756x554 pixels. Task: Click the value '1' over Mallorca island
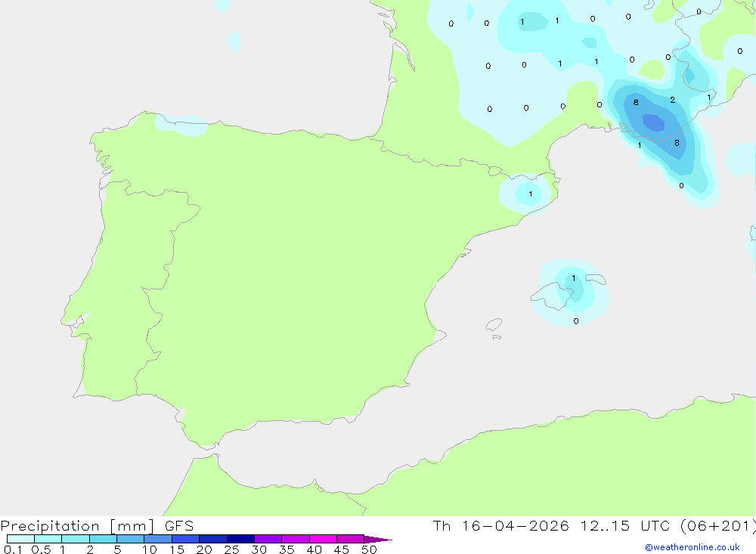tap(574, 278)
